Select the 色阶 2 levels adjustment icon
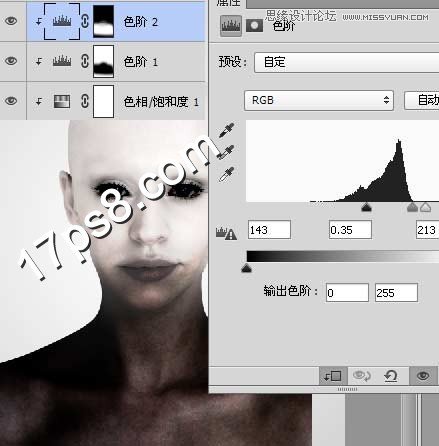 62,21
